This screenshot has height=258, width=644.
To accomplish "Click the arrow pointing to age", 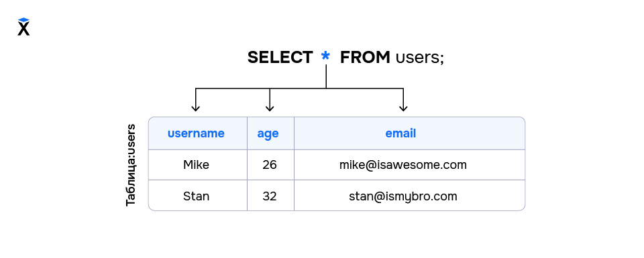I will pyautogui.click(x=270, y=100).
